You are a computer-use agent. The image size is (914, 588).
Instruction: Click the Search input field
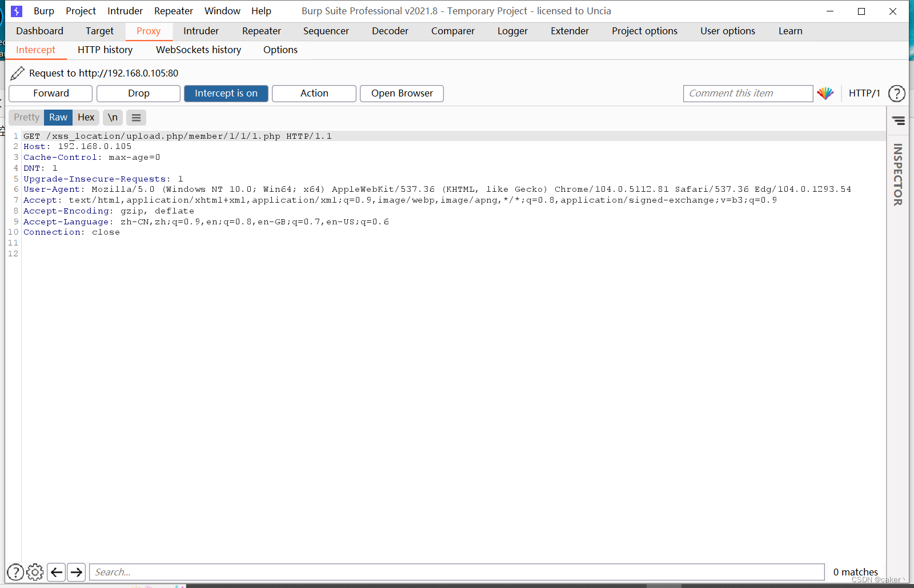[x=457, y=572]
